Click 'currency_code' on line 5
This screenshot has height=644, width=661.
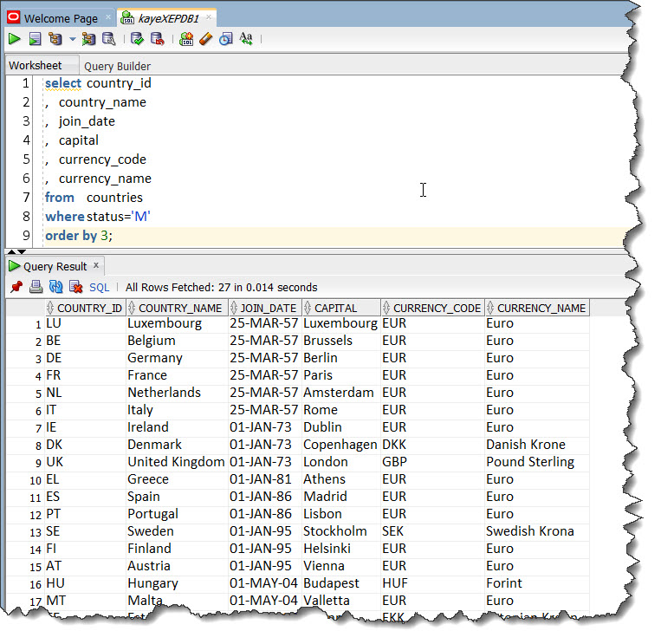point(102,159)
